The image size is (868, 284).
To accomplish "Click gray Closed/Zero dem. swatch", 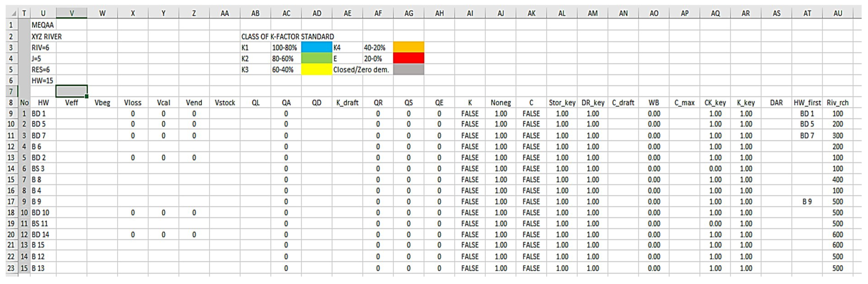I will pyautogui.click(x=408, y=69).
